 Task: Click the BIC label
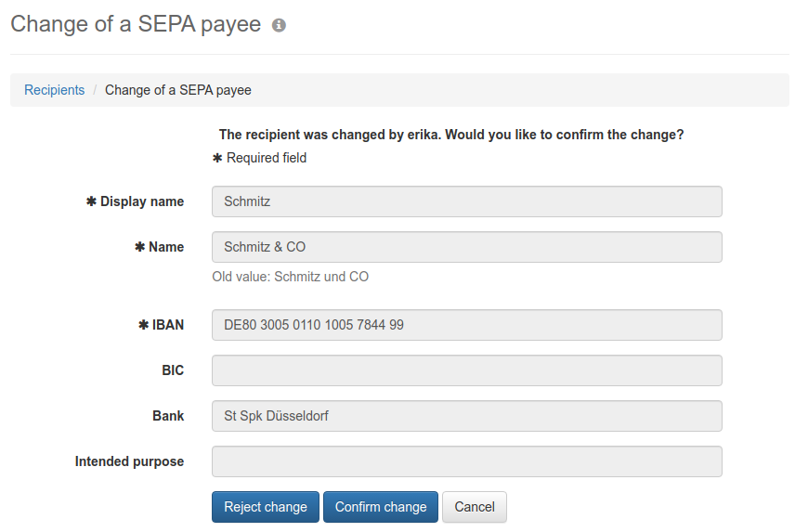click(x=173, y=370)
